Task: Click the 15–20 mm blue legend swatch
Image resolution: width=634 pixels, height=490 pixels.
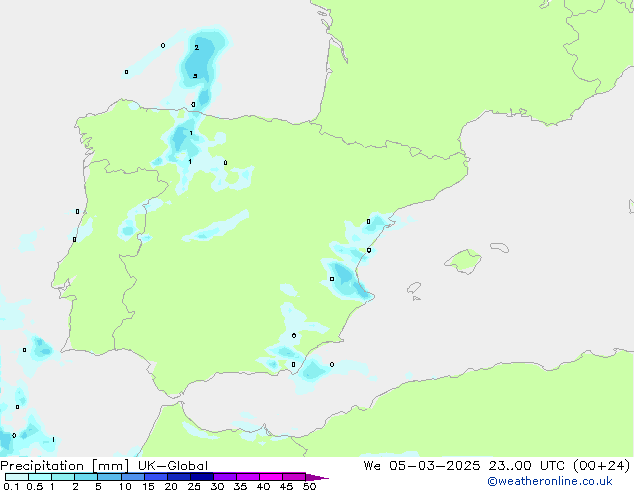Action: (x=155, y=477)
